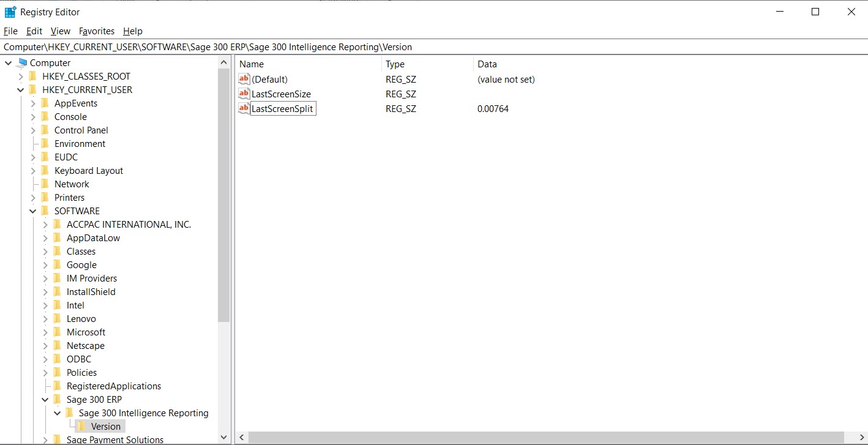
Task: Open the Edit menu
Action: pos(34,31)
